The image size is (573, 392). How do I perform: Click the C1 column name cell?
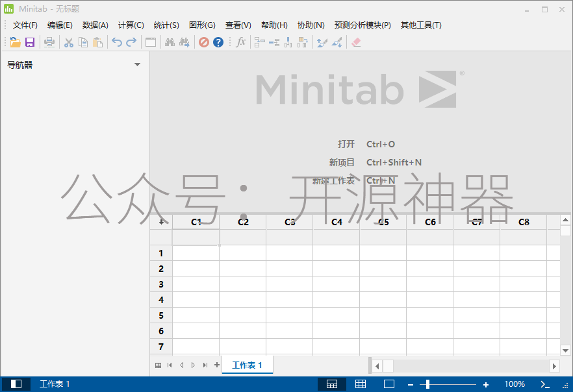[196, 238]
